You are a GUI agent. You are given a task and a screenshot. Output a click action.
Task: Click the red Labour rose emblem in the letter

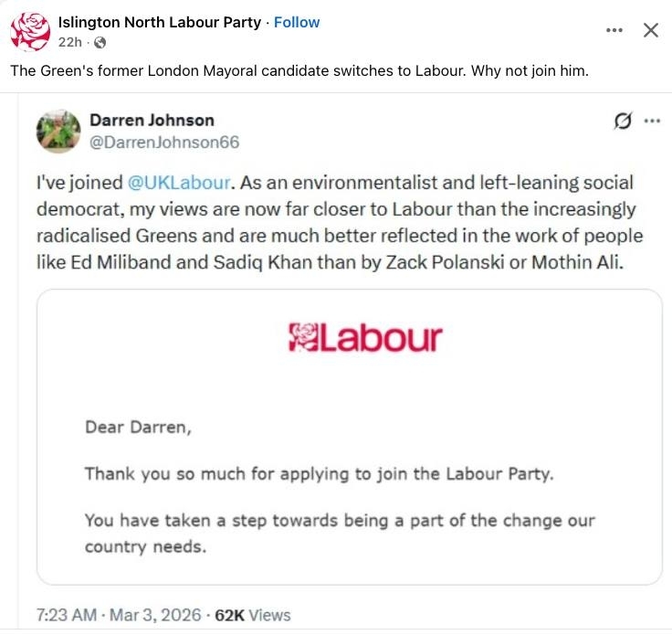(x=302, y=337)
